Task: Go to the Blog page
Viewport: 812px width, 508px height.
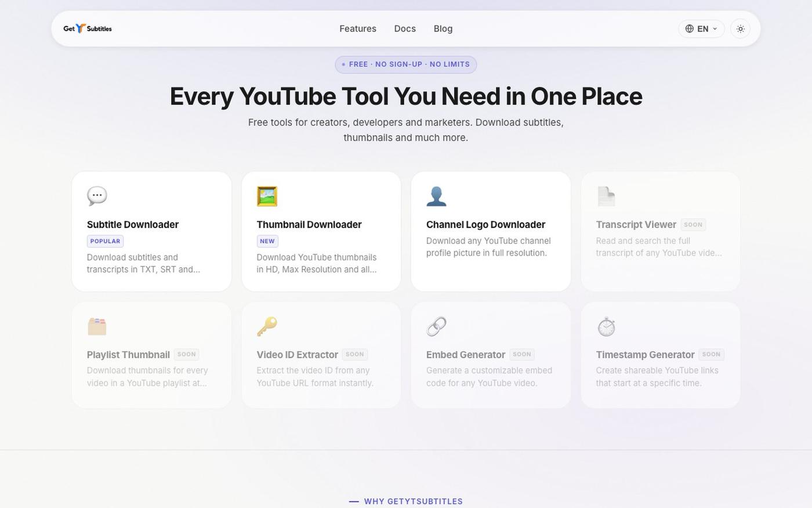Action: [x=443, y=28]
